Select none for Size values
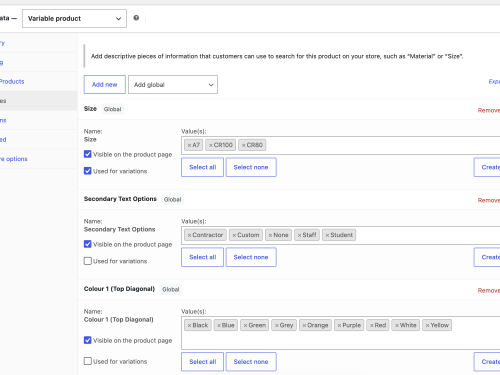 click(x=251, y=167)
